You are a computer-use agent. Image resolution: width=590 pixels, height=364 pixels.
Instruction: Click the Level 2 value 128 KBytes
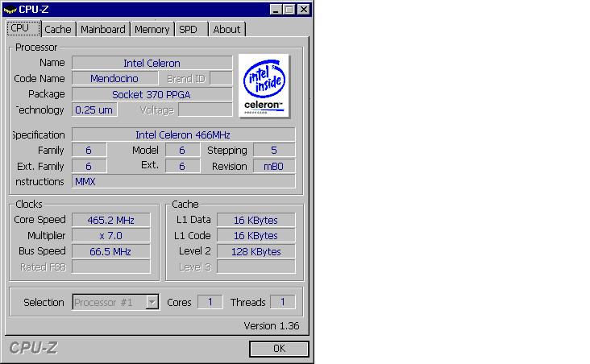coord(256,251)
